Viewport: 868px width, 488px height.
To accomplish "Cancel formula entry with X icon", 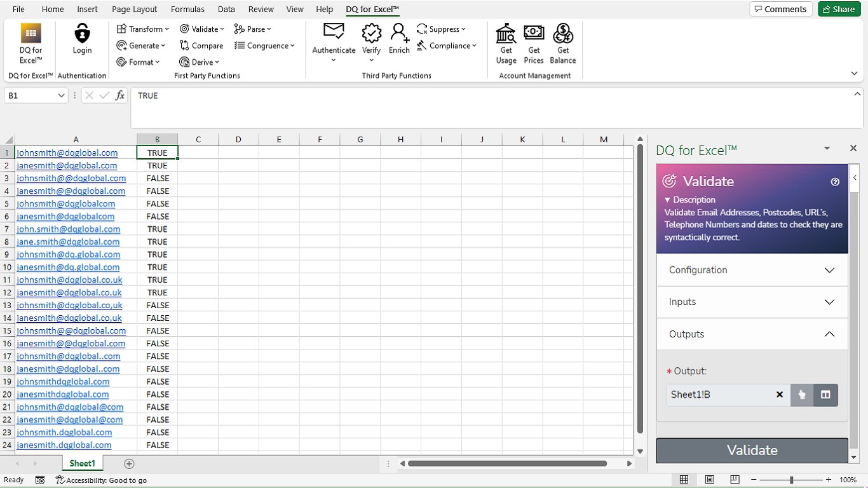I will (x=89, y=95).
